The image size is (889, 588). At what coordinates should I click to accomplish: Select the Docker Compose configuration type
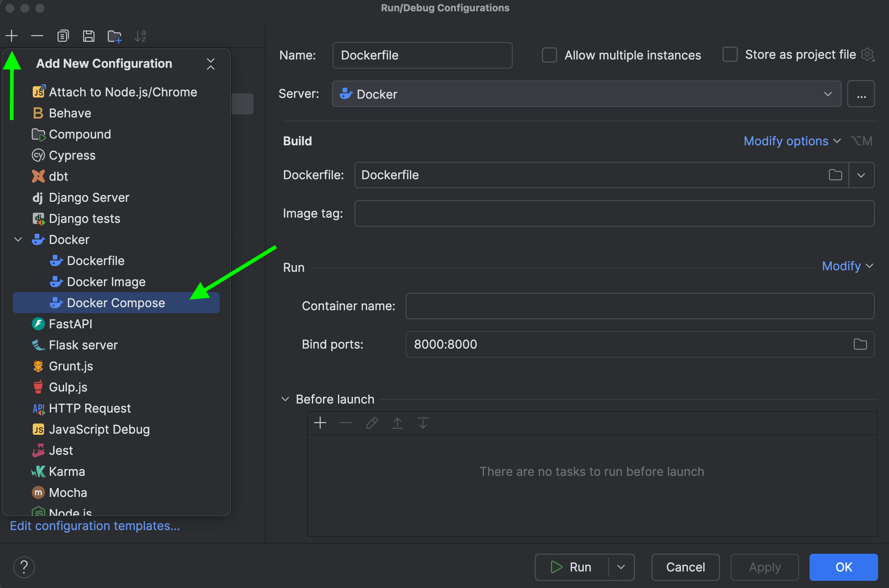(116, 303)
